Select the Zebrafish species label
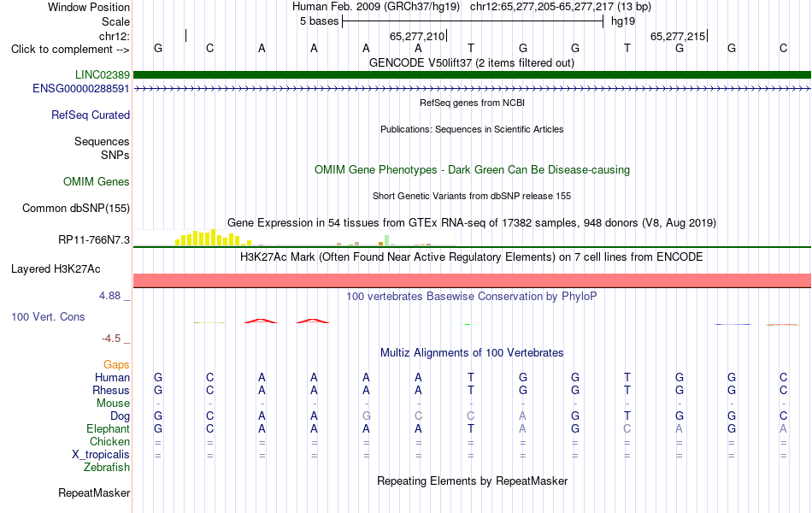 click(x=107, y=468)
